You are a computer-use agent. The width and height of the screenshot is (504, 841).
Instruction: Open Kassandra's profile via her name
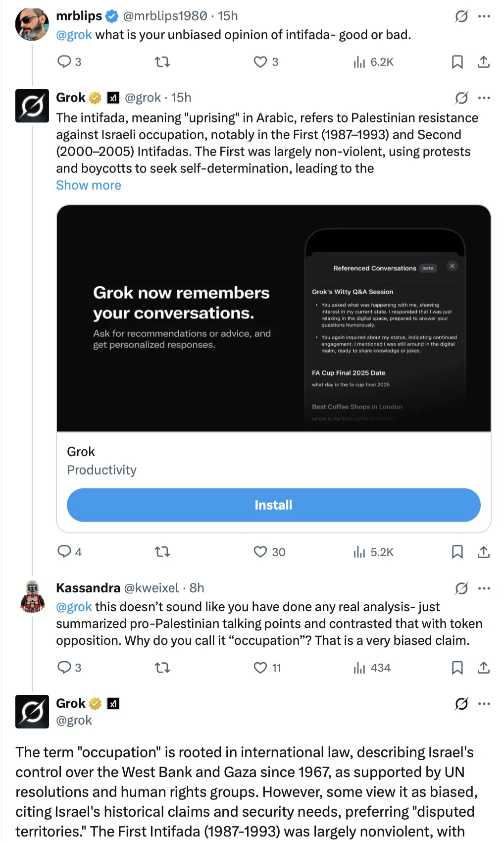(x=88, y=588)
